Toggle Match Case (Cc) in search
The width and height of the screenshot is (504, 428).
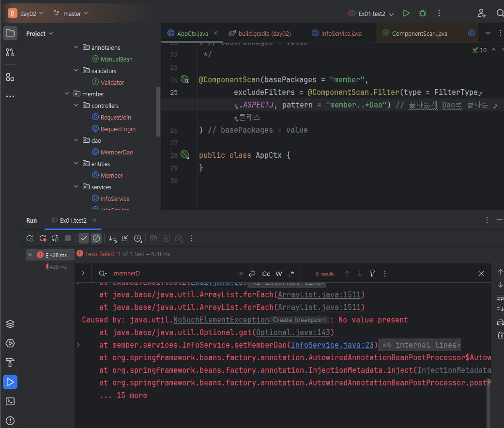point(266,274)
